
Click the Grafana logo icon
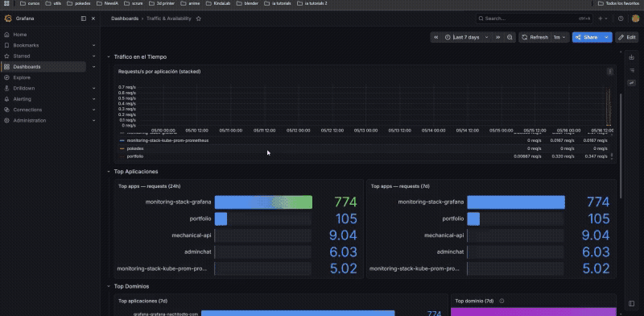(8, 19)
